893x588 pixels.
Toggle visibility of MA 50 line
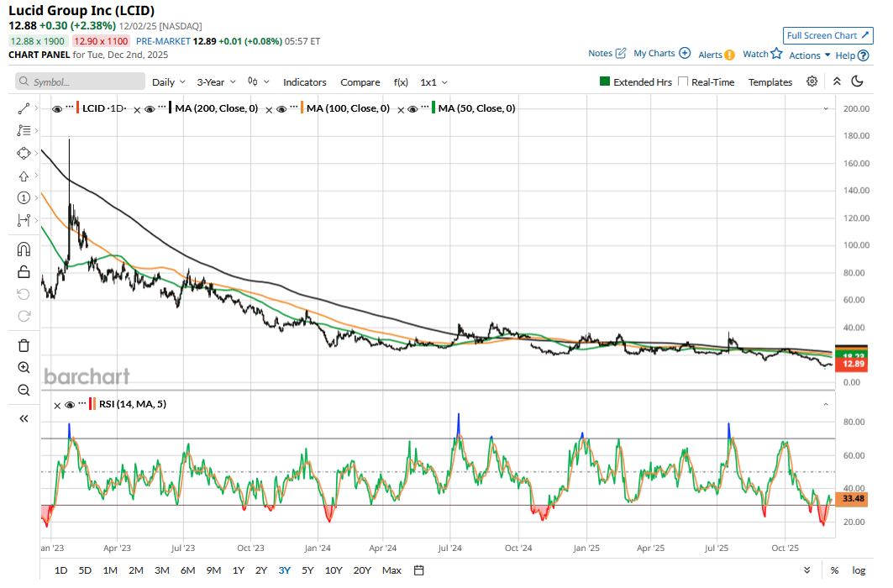[x=413, y=108]
